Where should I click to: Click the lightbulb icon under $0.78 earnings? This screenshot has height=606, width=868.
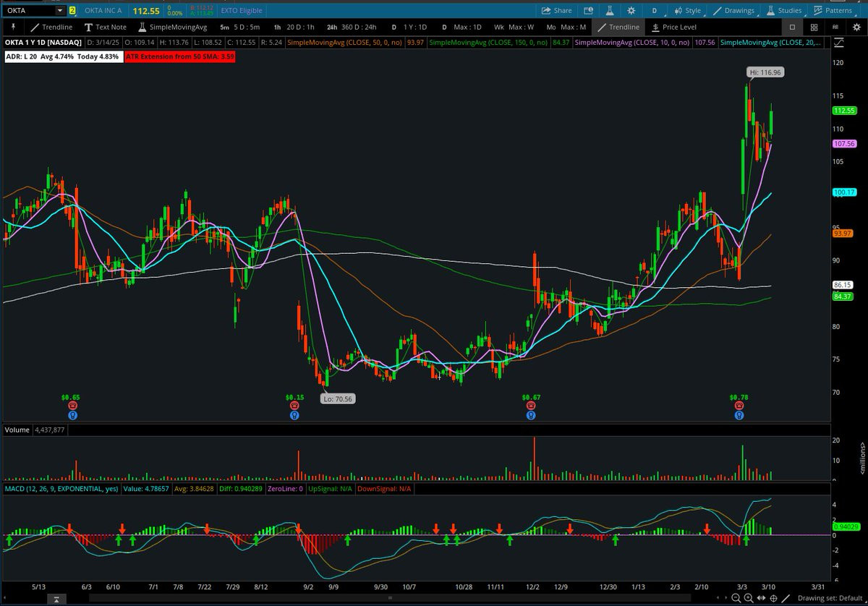tap(739, 416)
